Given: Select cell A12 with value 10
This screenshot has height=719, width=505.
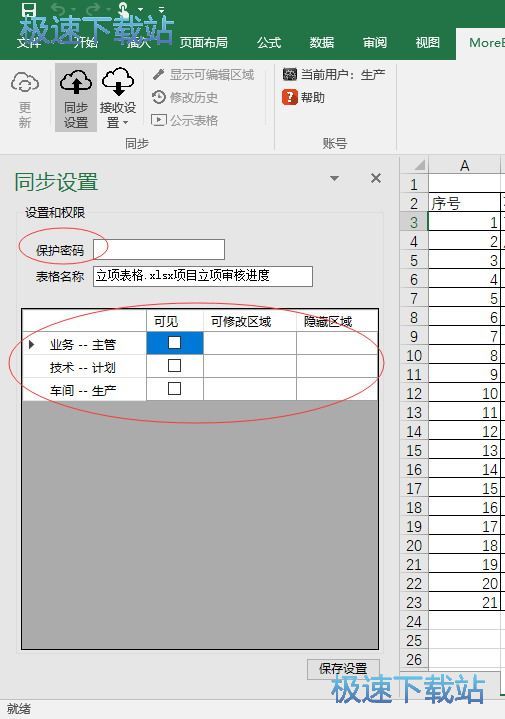Looking at the screenshot, I should tap(464, 393).
